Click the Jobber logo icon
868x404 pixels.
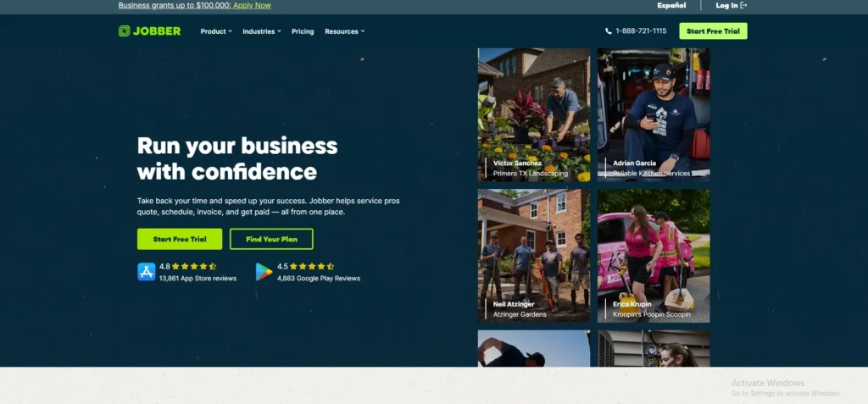click(124, 31)
